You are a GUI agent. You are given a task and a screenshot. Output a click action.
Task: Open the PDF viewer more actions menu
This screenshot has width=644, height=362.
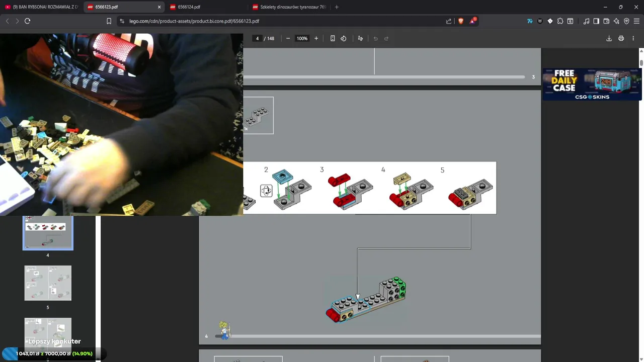[x=633, y=38]
